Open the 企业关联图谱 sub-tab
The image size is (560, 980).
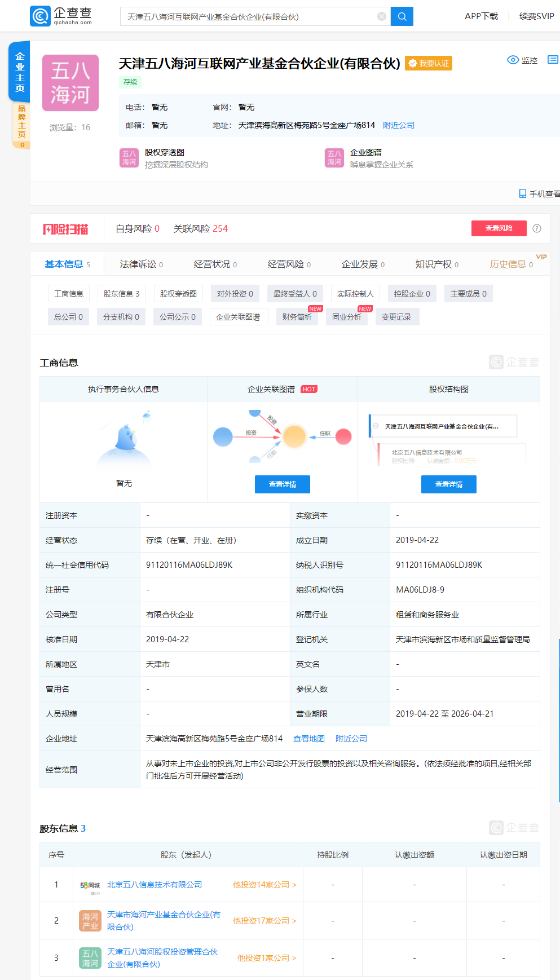click(x=239, y=317)
